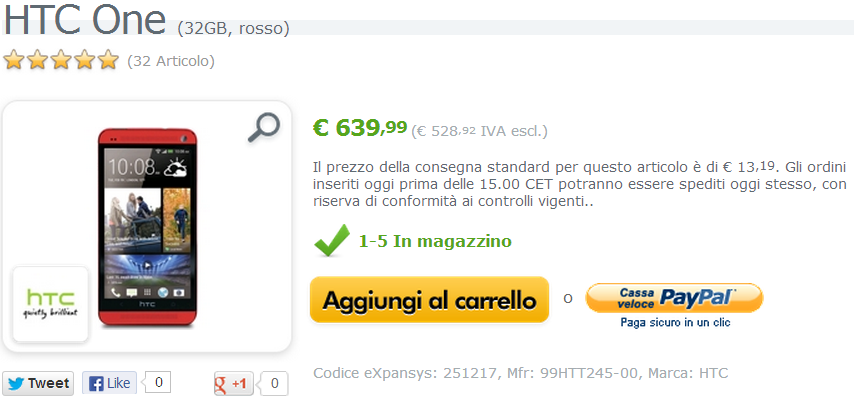Click the € 639,99 price text
The height and width of the screenshot is (400, 854).
coord(360,128)
